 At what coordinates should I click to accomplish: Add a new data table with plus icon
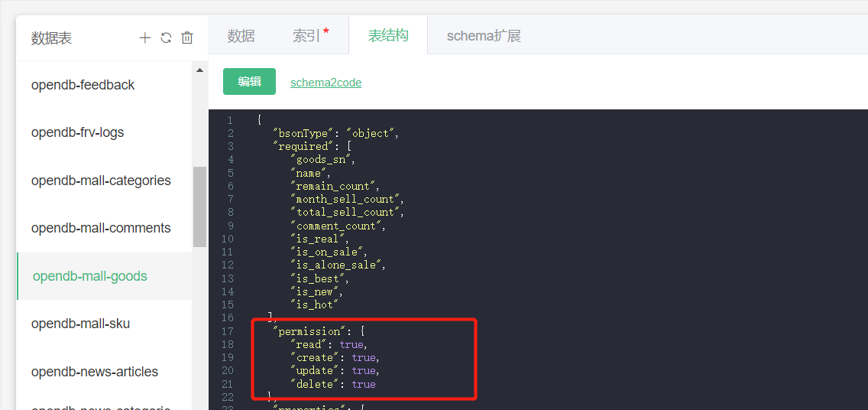coord(144,37)
